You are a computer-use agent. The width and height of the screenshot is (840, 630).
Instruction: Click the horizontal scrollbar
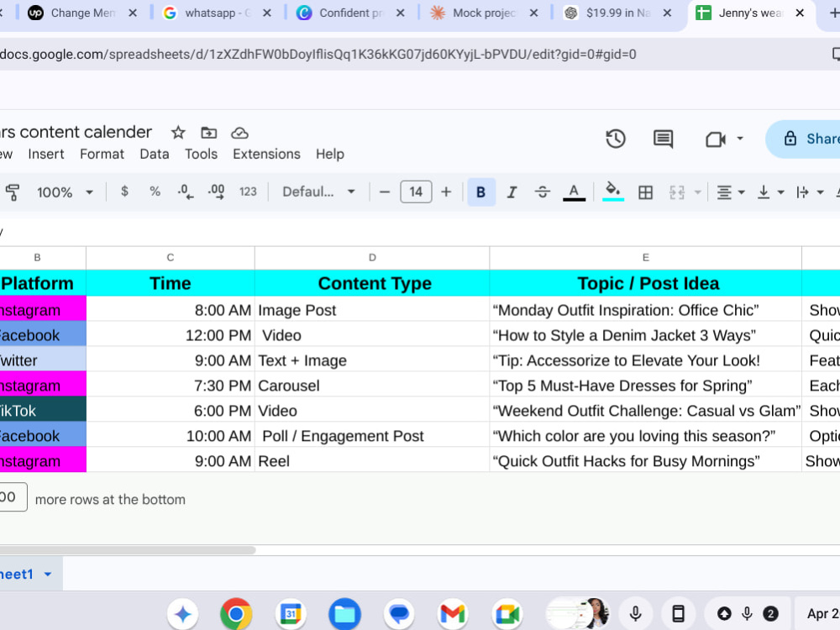[x=128, y=550]
